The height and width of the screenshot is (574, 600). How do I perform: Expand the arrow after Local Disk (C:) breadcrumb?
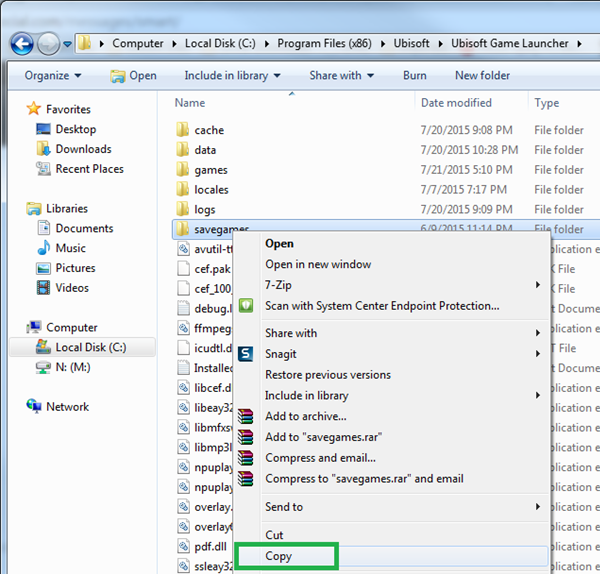pos(267,44)
